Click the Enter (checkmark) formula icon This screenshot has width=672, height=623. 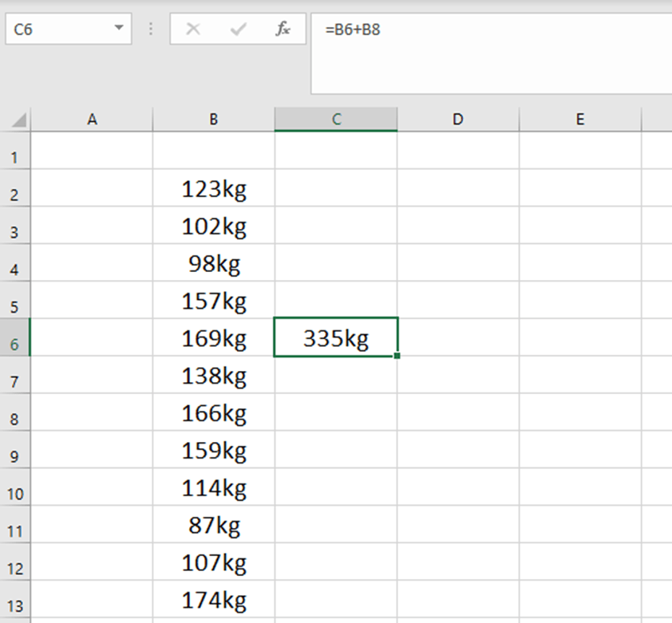point(237,30)
